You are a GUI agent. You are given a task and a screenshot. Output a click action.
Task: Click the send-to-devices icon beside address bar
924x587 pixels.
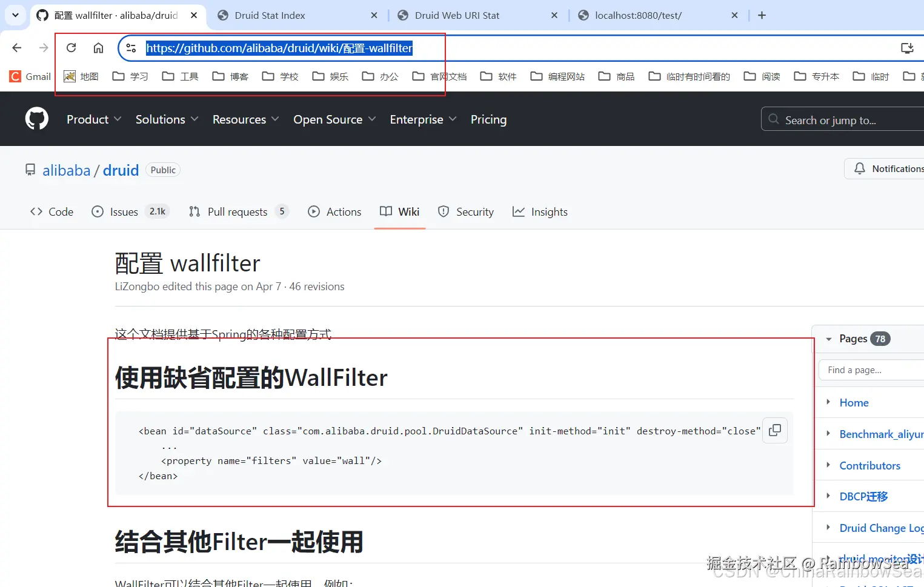tap(907, 48)
